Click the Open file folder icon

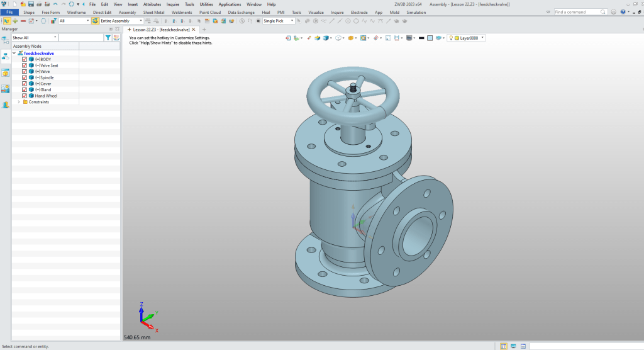pyautogui.click(x=22, y=4)
